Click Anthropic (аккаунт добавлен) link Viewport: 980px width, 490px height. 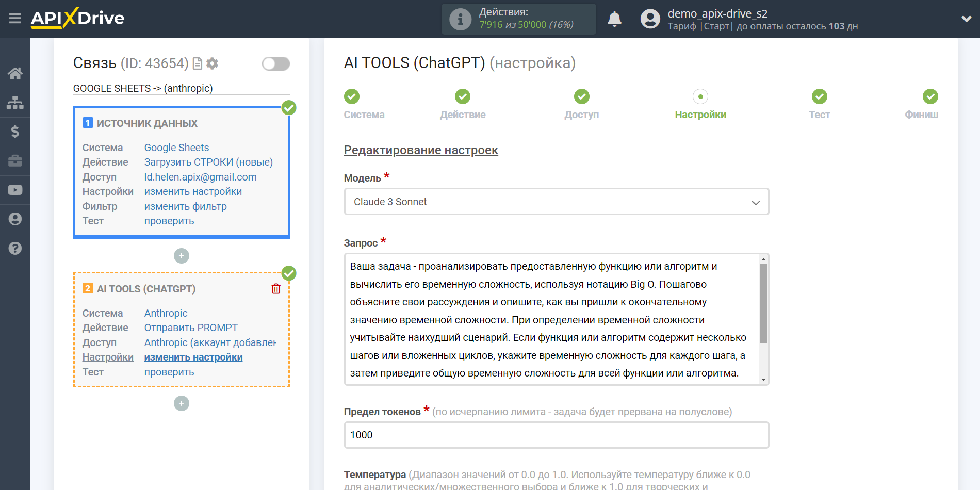(x=210, y=342)
